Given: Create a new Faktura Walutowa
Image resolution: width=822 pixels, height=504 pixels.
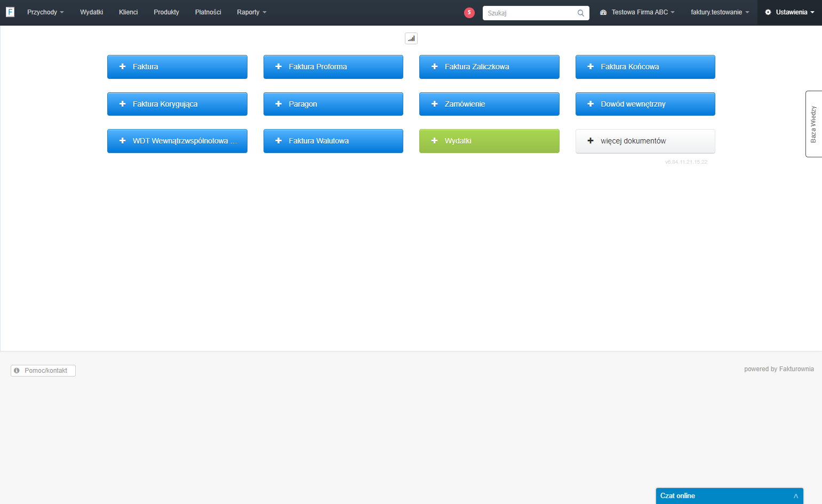Looking at the screenshot, I should [333, 141].
